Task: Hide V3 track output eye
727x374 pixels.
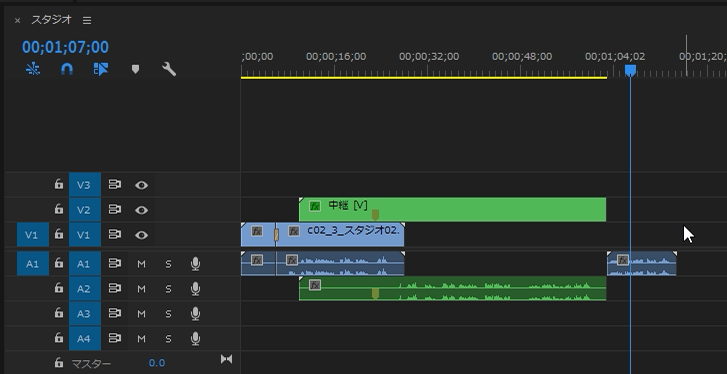Action: (x=141, y=185)
